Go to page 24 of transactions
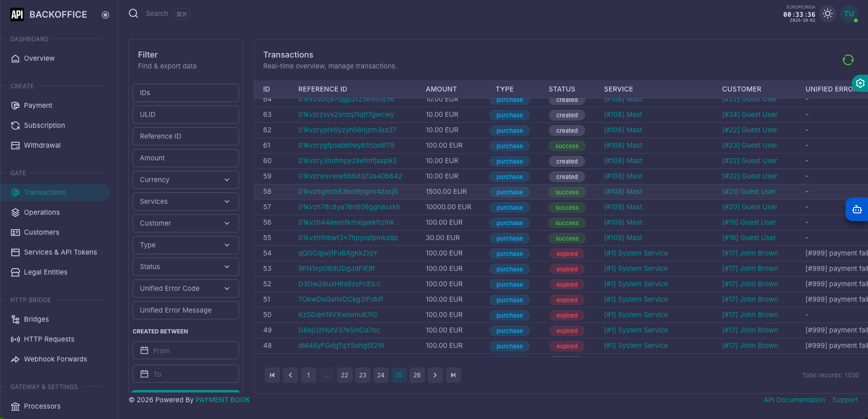 [381, 375]
